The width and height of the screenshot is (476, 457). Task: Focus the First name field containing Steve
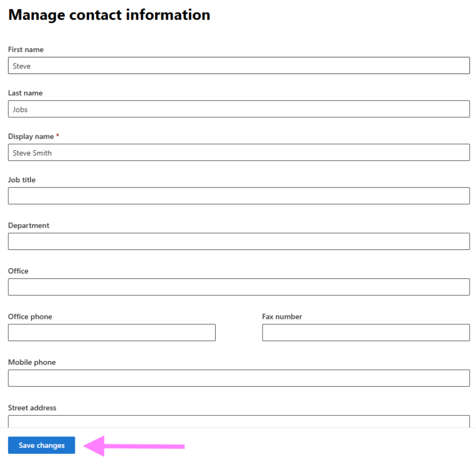point(238,66)
